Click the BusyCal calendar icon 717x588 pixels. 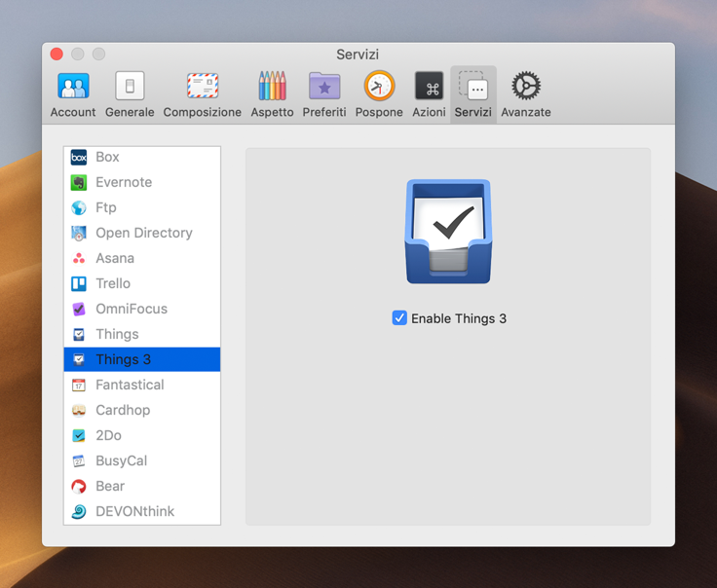tap(79, 461)
